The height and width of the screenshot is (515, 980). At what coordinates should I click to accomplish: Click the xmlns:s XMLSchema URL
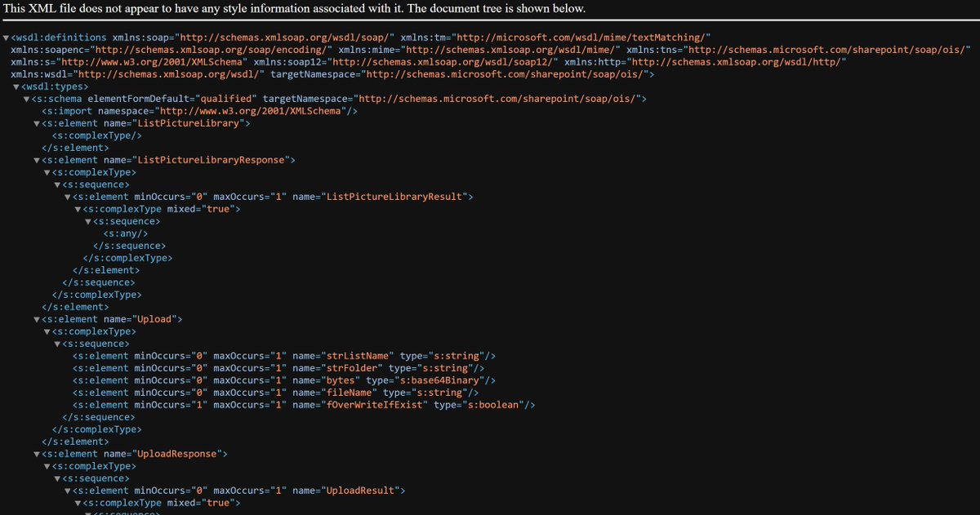coord(151,62)
